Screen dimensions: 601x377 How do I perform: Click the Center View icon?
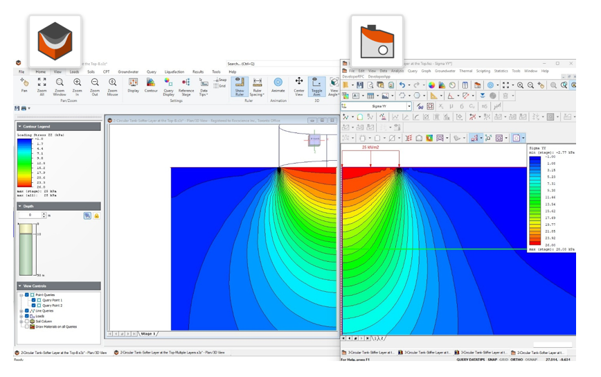[299, 86]
